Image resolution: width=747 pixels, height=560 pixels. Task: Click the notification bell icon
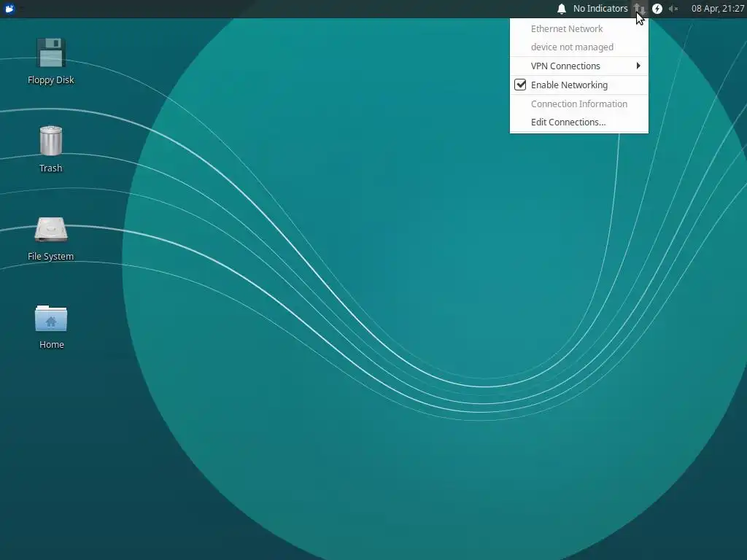pos(562,9)
